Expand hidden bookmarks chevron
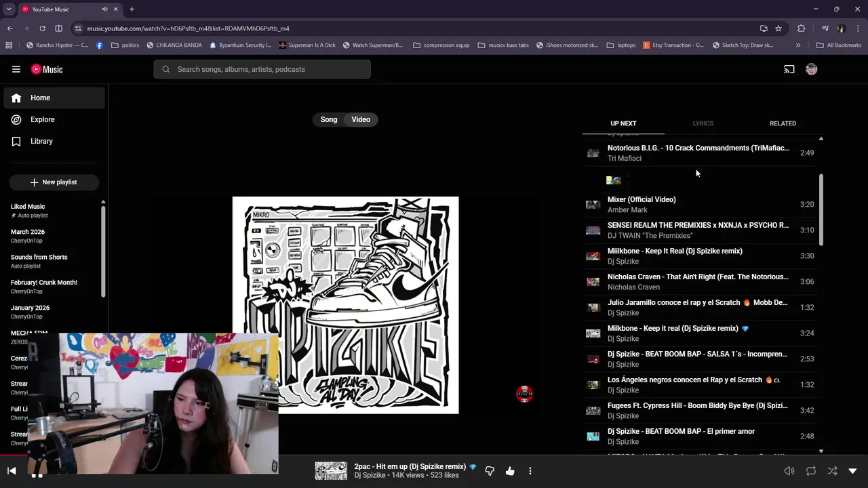The height and width of the screenshot is (488, 868). [x=798, y=45]
